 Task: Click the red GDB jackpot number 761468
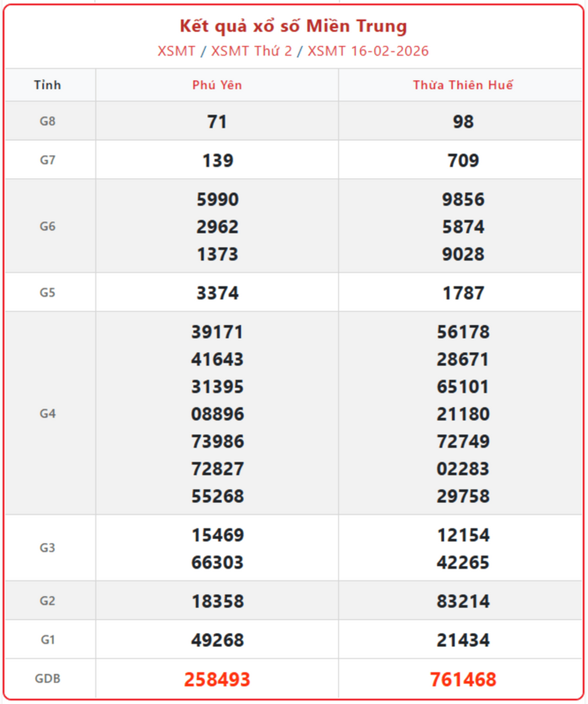(463, 679)
